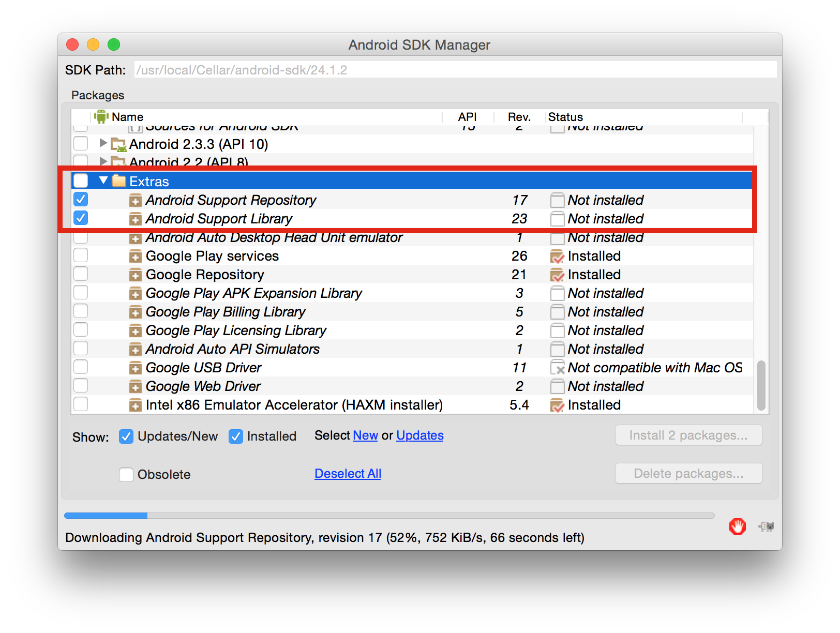
Task: Click the installed status icon for Intel x86 Emulator
Action: click(557, 405)
